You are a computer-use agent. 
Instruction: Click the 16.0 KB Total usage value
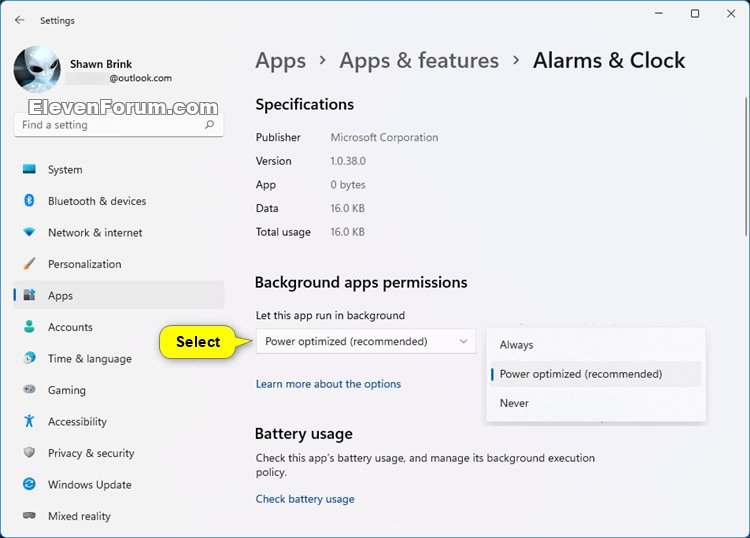pos(347,232)
